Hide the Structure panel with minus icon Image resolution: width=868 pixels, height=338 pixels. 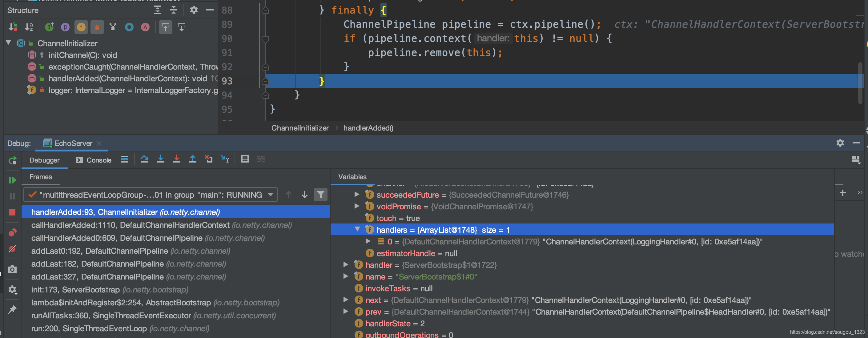(x=210, y=10)
